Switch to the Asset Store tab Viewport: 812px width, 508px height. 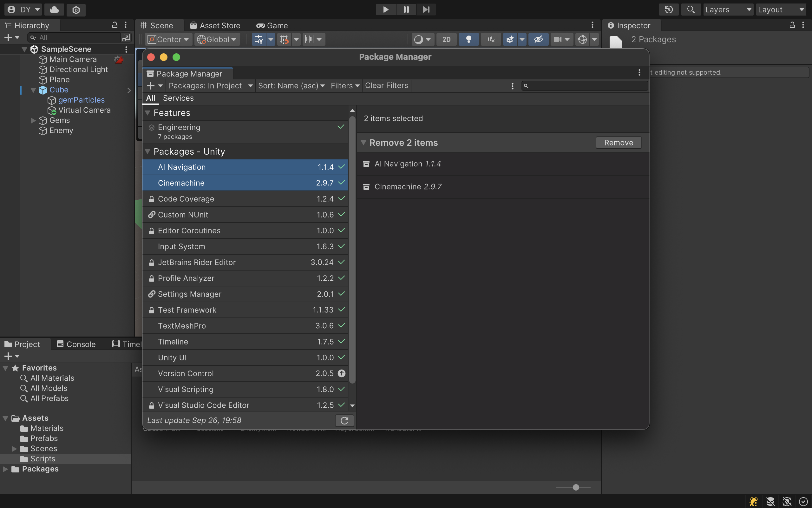click(x=215, y=25)
